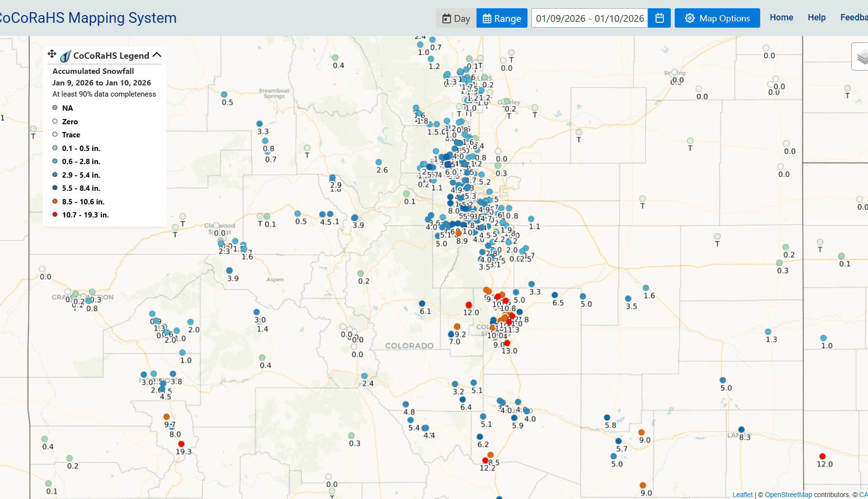Select the 19.3 red snowfall marker
The height and width of the screenshot is (499, 868).
coord(181,444)
